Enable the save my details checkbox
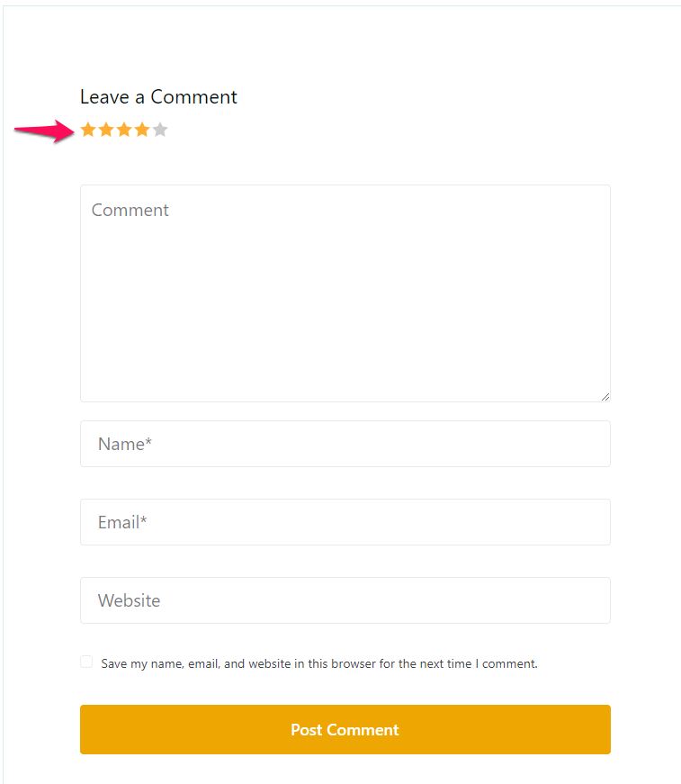The width and height of the screenshot is (681, 784). click(x=86, y=662)
